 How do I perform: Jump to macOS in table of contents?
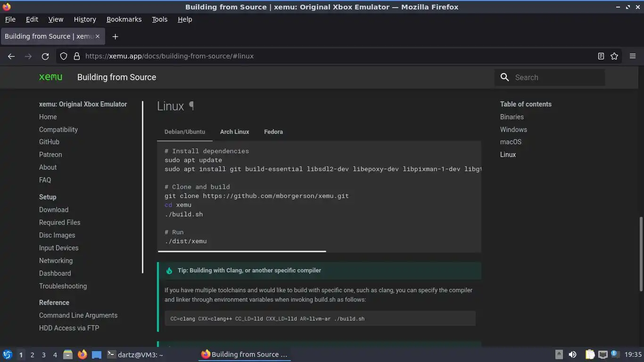click(x=511, y=142)
